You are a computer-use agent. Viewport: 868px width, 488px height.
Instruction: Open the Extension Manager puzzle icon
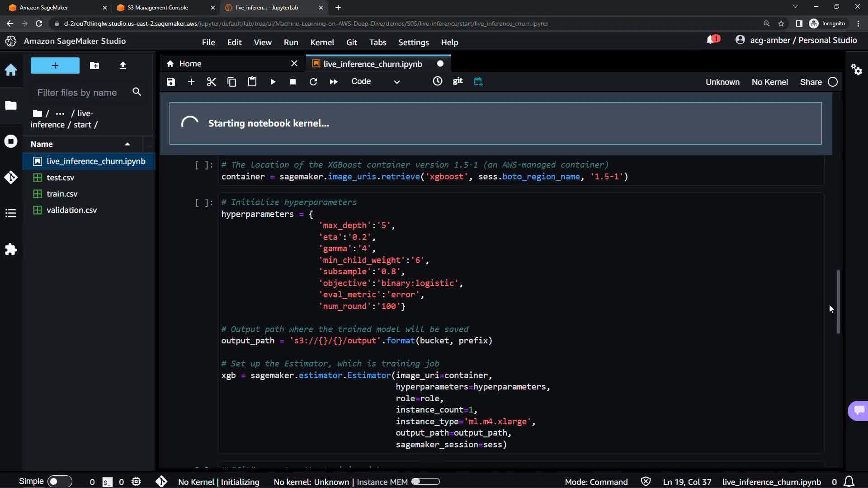(x=11, y=249)
